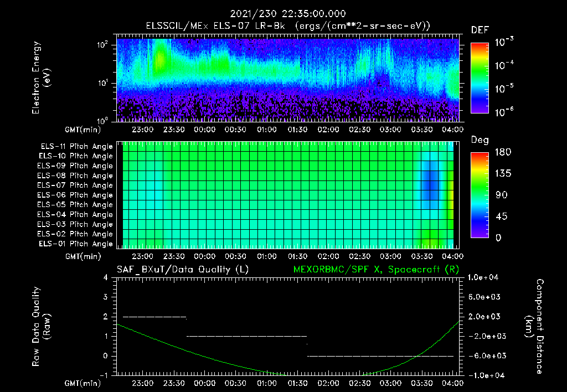Viewport: 567px width, 392px height.
Task: Click the 'Component Distance (km)' axis label
Action: 534,327
